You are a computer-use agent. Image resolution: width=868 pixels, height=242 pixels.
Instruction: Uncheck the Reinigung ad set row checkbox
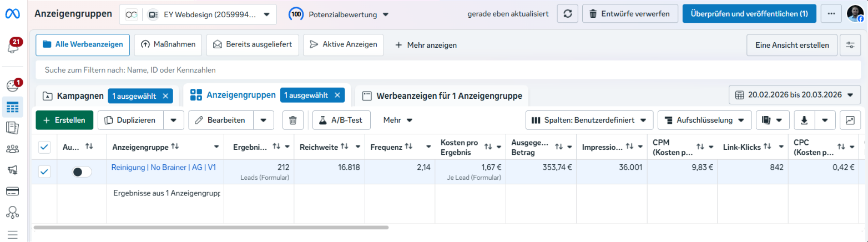pyautogui.click(x=44, y=172)
